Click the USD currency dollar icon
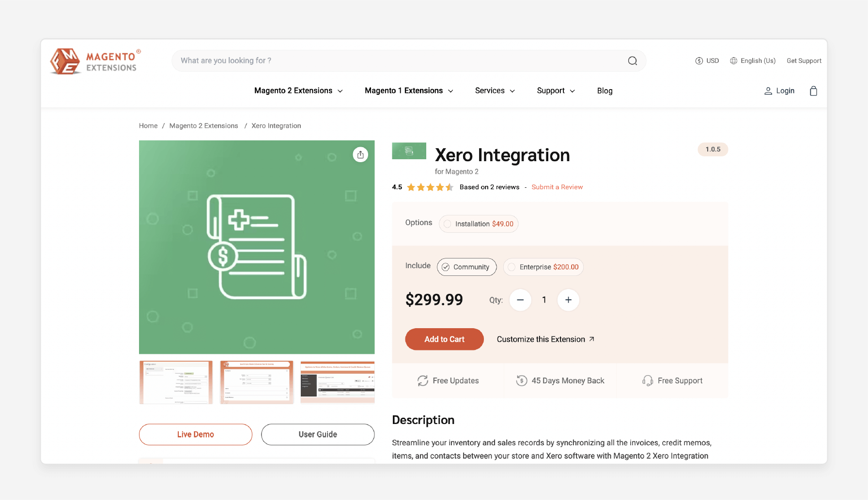The image size is (868, 500). (x=699, y=61)
